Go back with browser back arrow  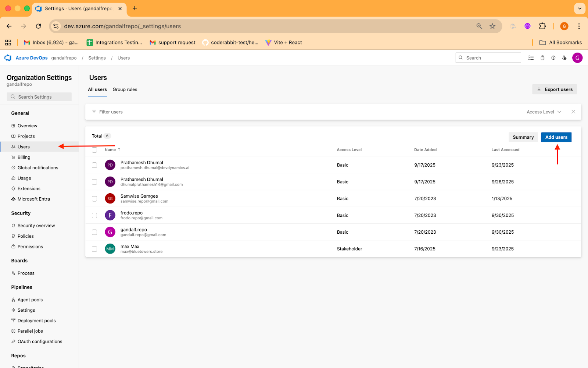coord(9,26)
